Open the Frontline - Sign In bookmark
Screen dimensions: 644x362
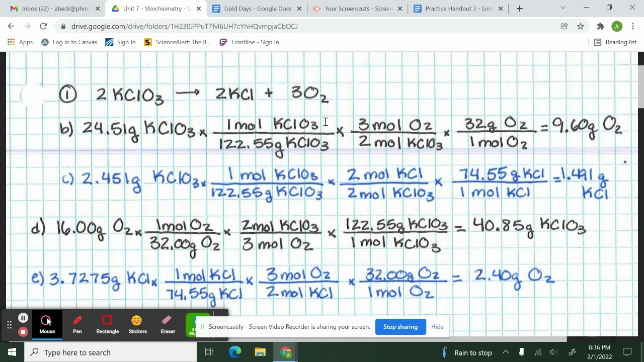pyautogui.click(x=249, y=42)
